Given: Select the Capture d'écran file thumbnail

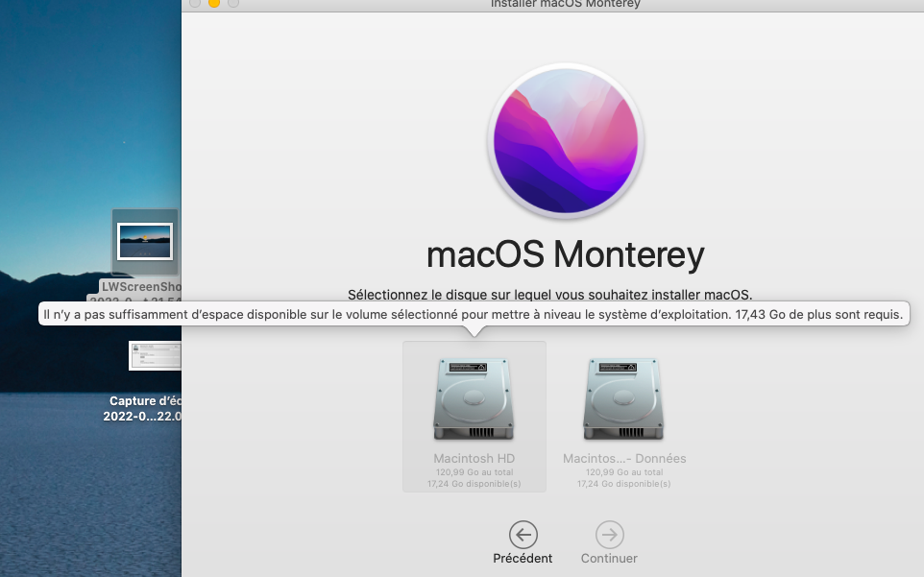Looking at the screenshot, I should 155,355.
